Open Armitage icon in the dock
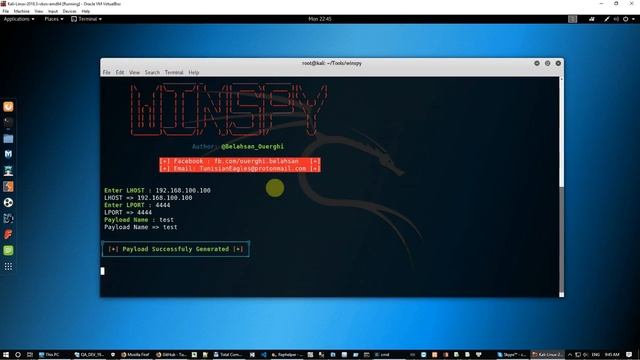The width and height of the screenshot is (640, 360). tap(8, 171)
